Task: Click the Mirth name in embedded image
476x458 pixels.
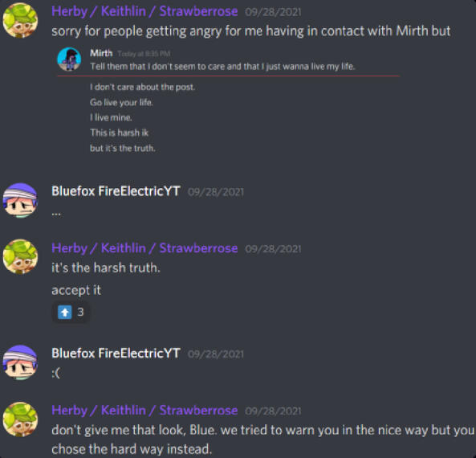Action: pos(101,53)
